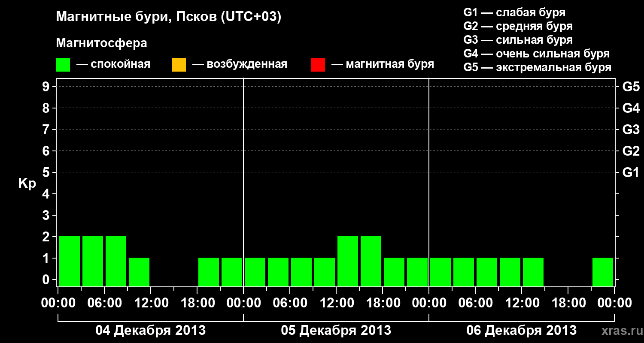Click the orange 'возбужденная' legend swatch
Image resolution: width=644 pixels, height=343 pixels.
[179, 65]
